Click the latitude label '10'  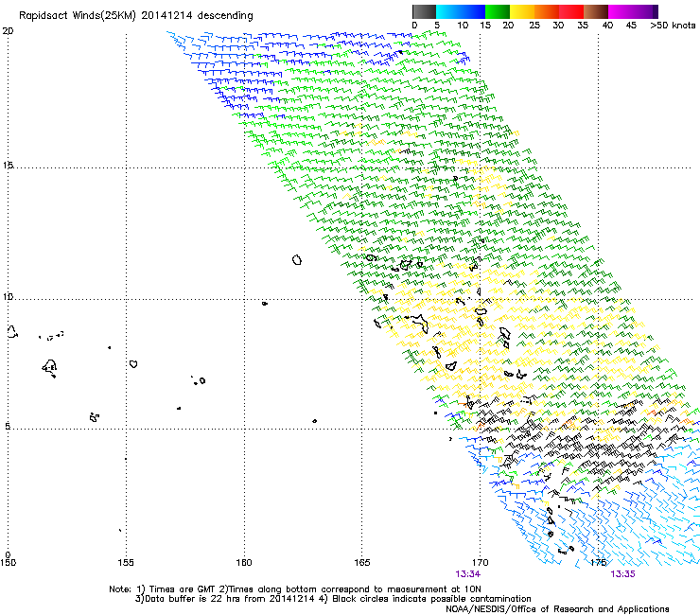pyautogui.click(x=8, y=297)
